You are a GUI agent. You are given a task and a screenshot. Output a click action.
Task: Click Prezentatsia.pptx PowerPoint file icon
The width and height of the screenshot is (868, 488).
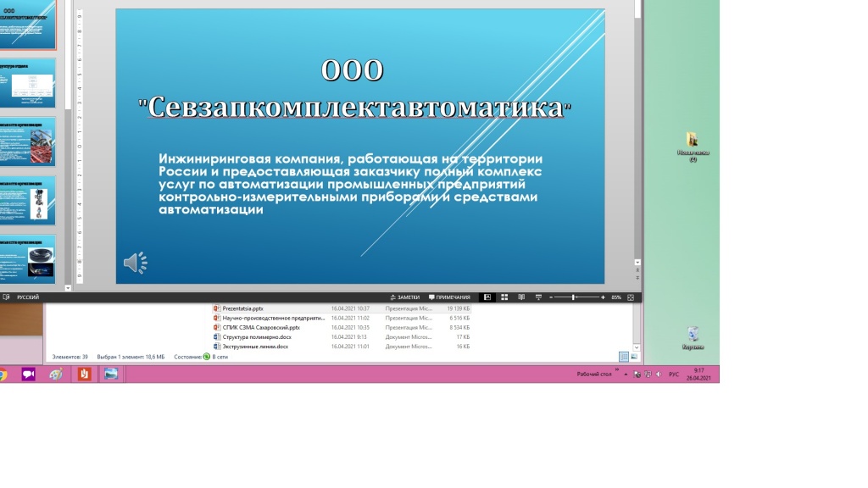tap(217, 308)
